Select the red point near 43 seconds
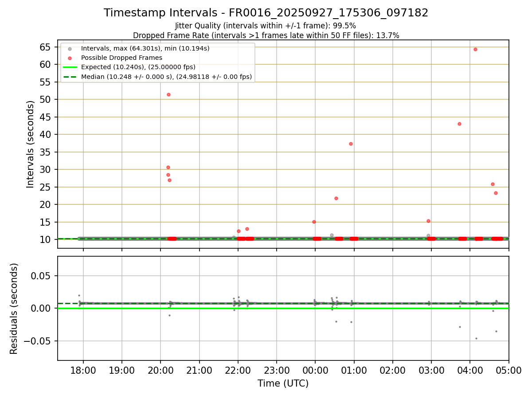532x399 pixels. 459,124
